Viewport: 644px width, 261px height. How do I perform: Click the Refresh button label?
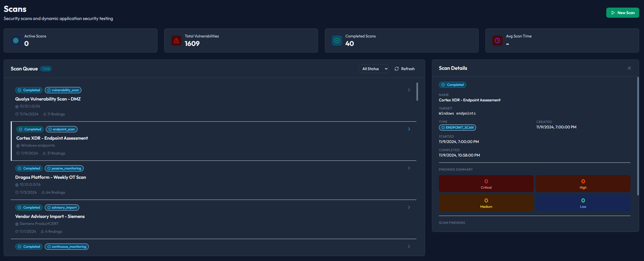point(408,69)
